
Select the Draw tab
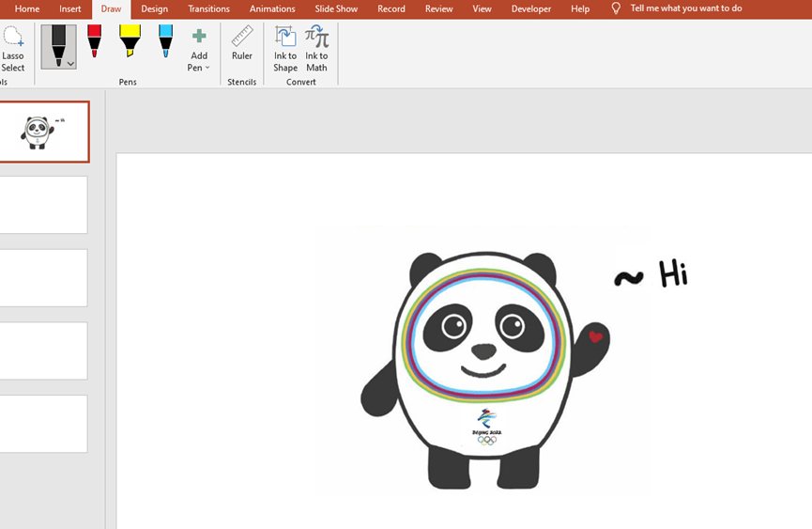click(x=111, y=8)
